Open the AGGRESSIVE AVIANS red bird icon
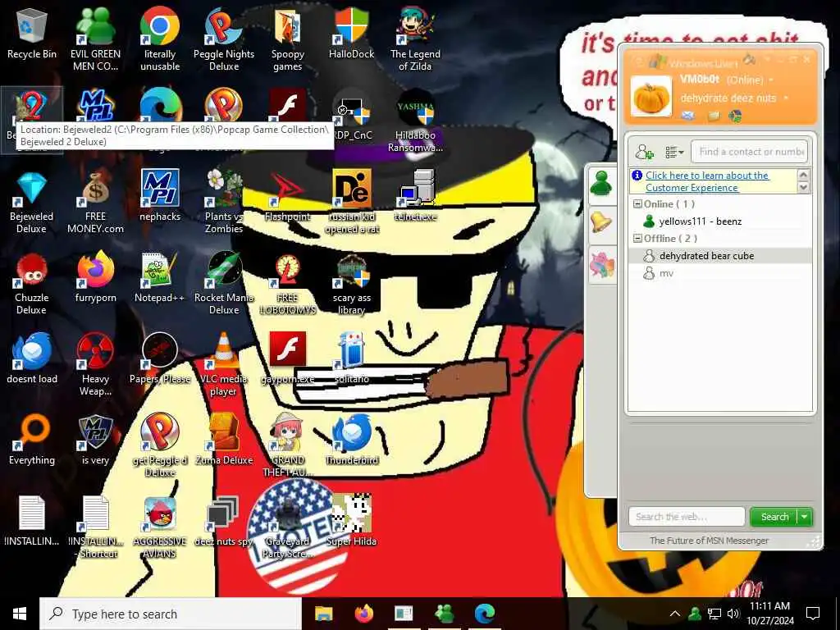The width and height of the screenshot is (840, 630). click(160, 527)
